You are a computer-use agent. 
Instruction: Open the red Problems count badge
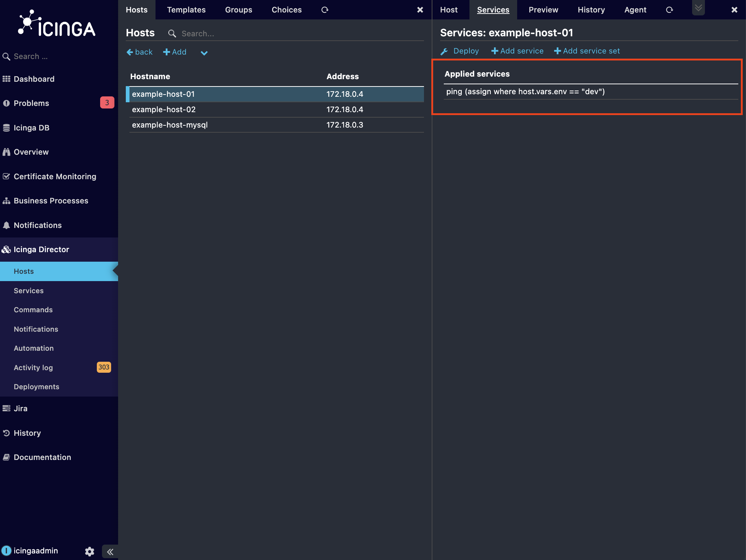[x=107, y=103]
